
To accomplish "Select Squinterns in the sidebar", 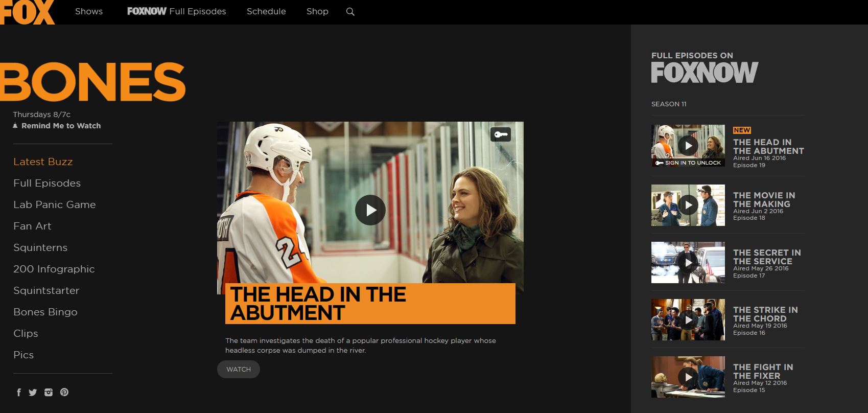I will coord(40,247).
